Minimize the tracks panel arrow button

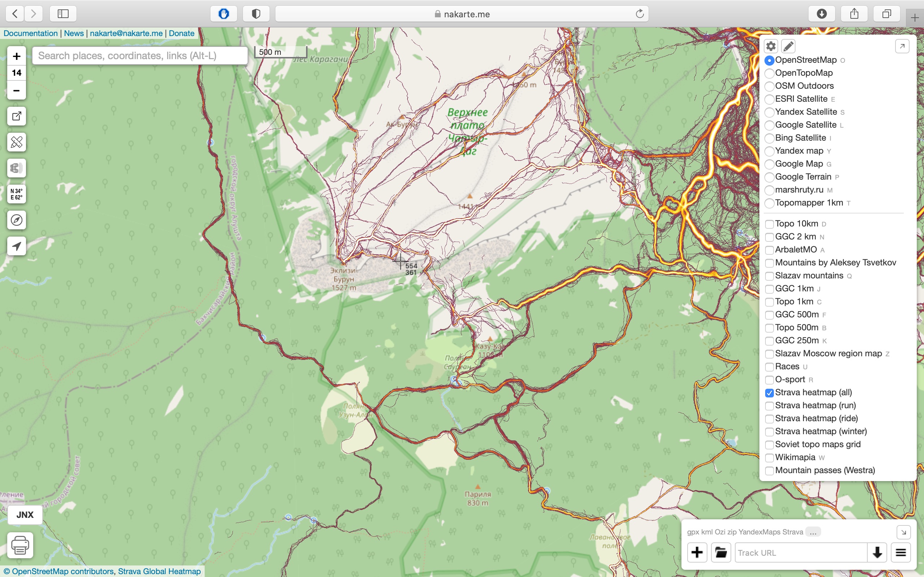903,532
